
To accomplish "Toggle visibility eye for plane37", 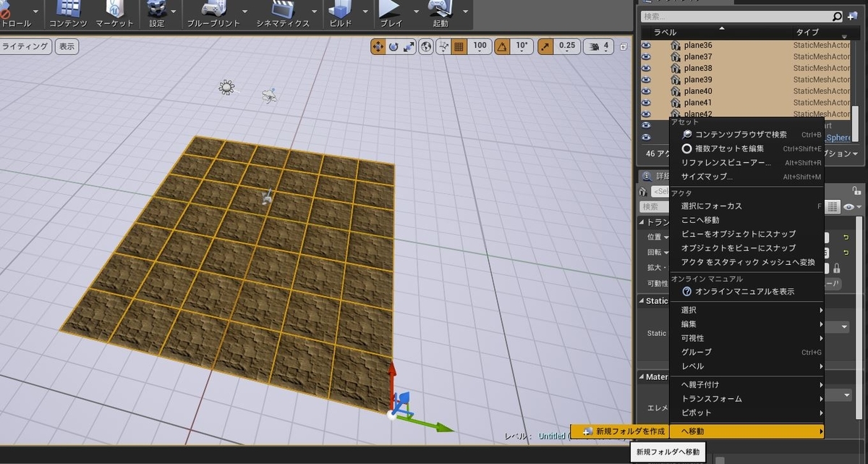I will [647, 56].
